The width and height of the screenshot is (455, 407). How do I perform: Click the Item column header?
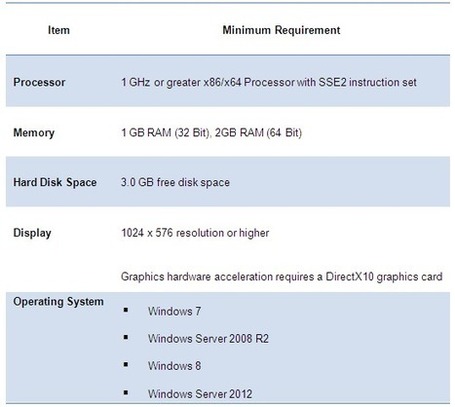click(59, 30)
